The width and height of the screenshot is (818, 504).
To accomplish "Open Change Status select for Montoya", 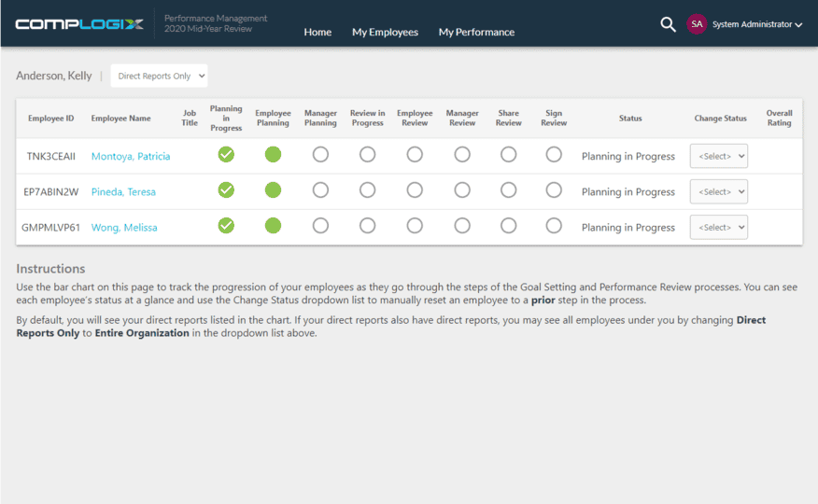I will tap(719, 157).
